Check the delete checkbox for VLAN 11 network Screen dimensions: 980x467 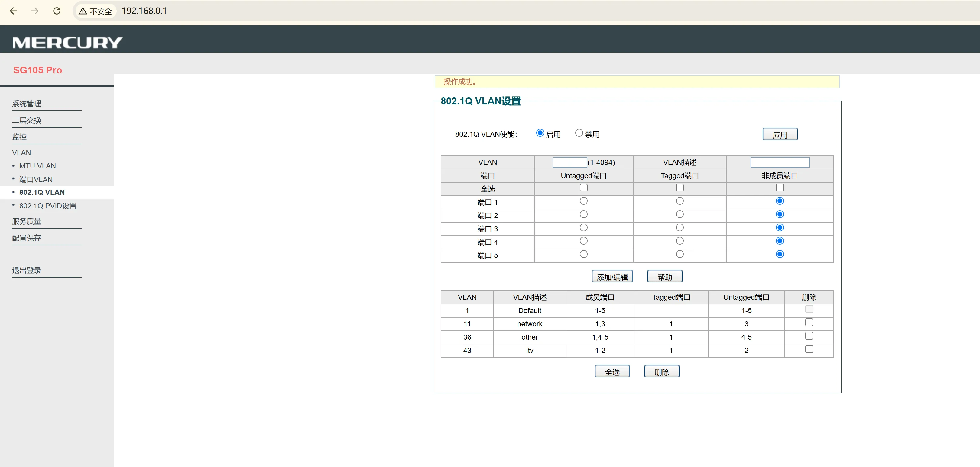click(x=809, y=322)
